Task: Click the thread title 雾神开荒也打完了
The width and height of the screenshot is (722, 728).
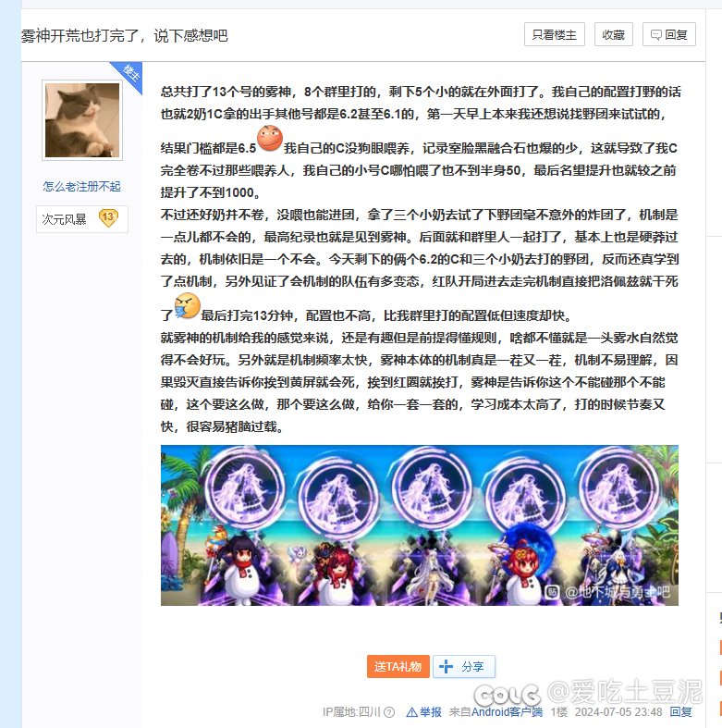Action: (80, 36)
